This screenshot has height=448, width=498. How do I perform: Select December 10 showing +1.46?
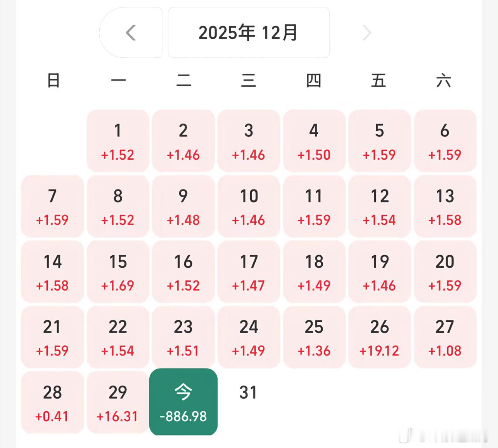249,206
